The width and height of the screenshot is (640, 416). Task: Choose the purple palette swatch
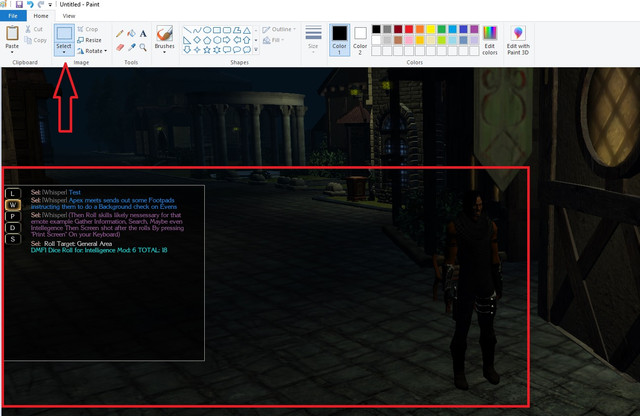coord(474,29)
